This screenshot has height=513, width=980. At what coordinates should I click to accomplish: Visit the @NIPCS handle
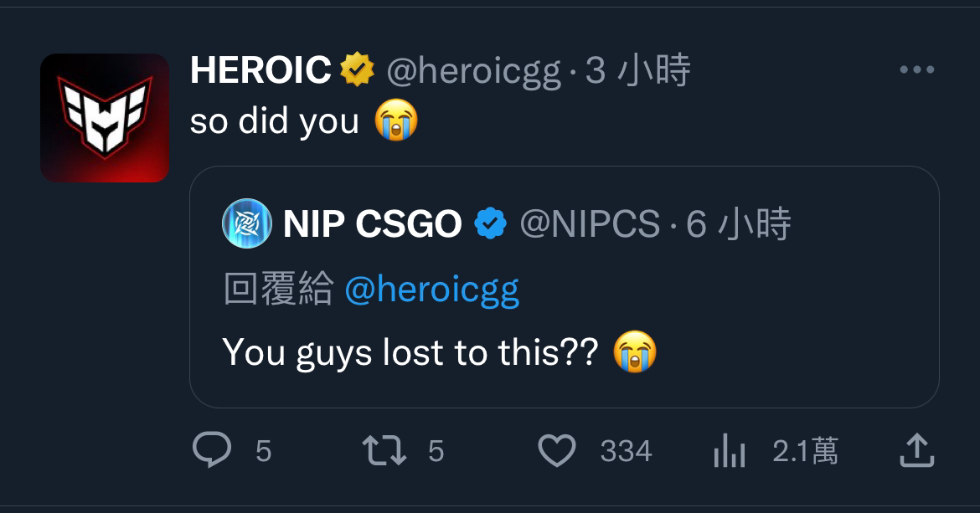point(590,223)
